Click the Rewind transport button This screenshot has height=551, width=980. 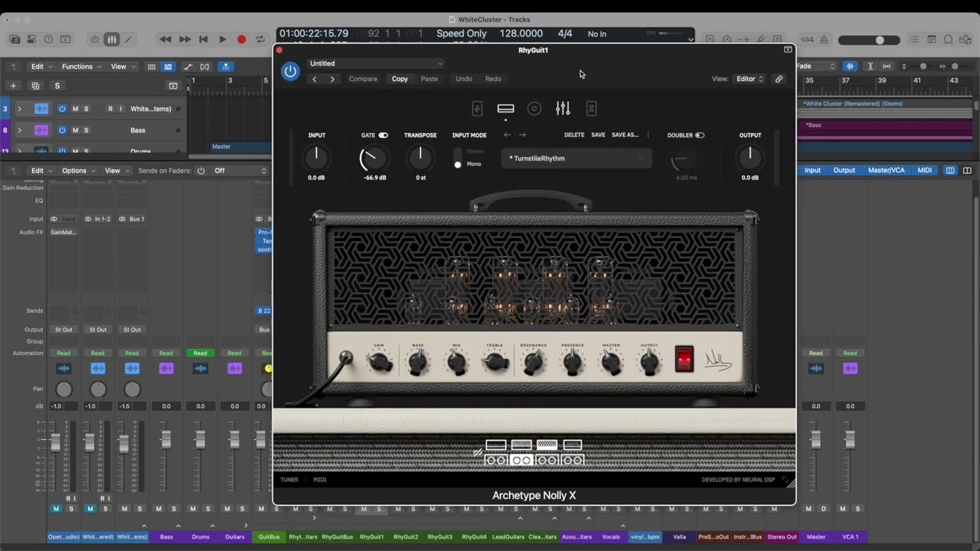[165, 39]
